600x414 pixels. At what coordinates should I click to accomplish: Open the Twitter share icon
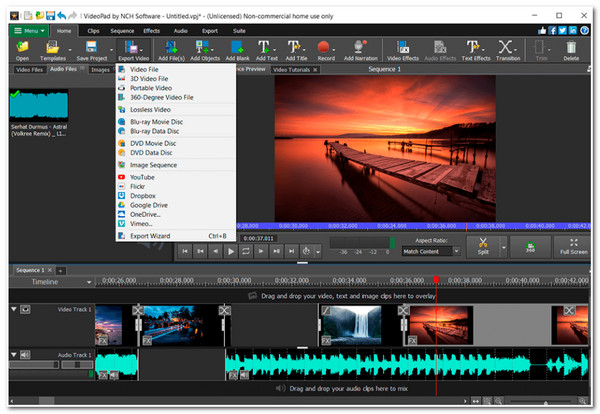(x=562, y=31)
